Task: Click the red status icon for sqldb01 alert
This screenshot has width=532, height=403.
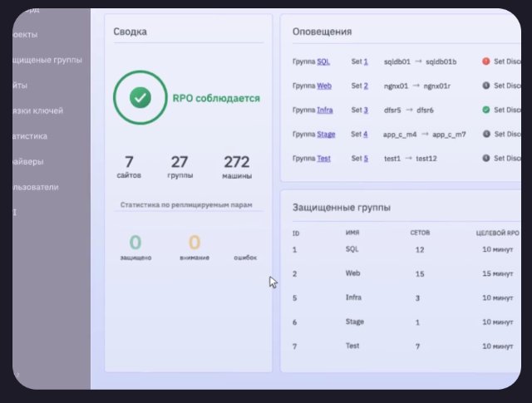Action: click(485, 61)
